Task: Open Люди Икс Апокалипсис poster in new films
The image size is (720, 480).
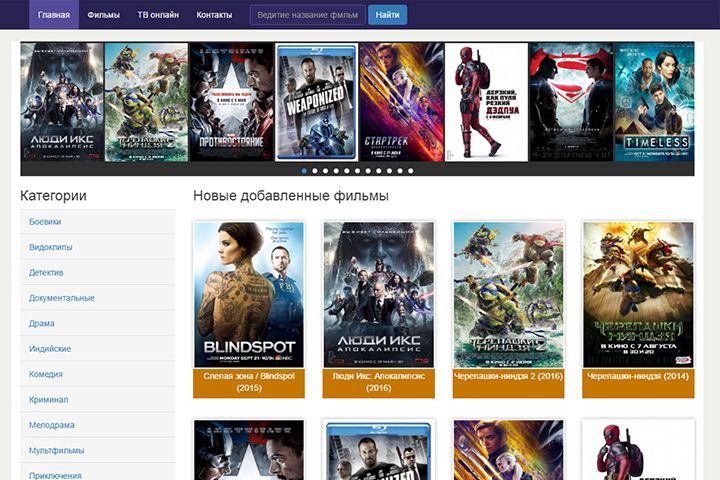Action: [x=378, y=294]
